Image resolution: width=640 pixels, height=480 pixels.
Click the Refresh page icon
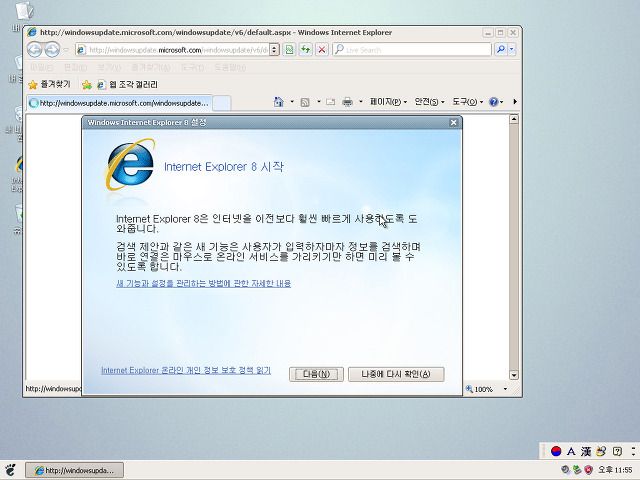point(305,50)
